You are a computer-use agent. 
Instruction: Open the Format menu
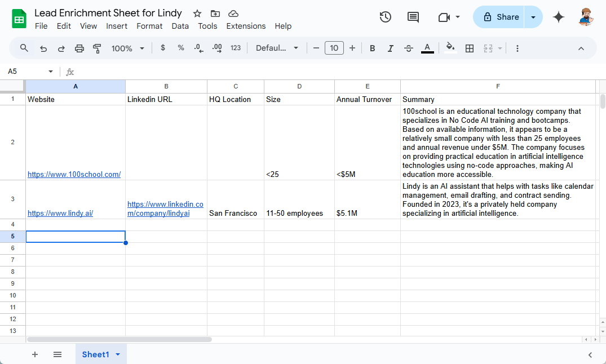click(149, 26)
